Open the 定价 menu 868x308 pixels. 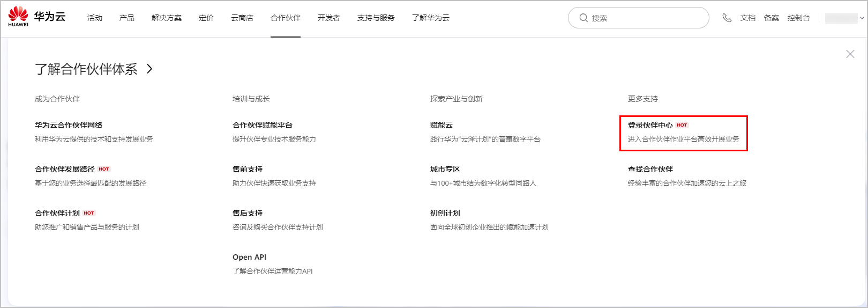[x=206, y=18]
